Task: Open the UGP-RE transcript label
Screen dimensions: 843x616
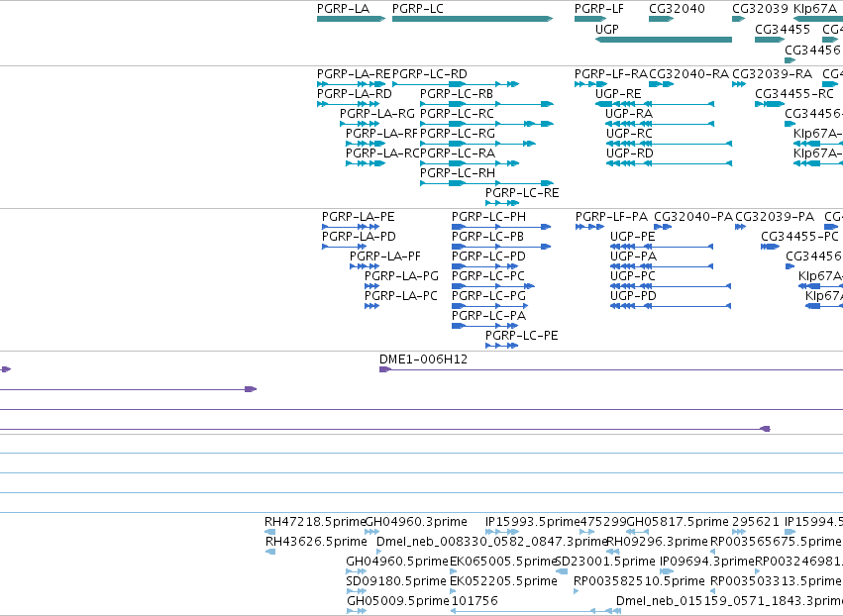Action: pyautogui.click(x=618, y=93)
